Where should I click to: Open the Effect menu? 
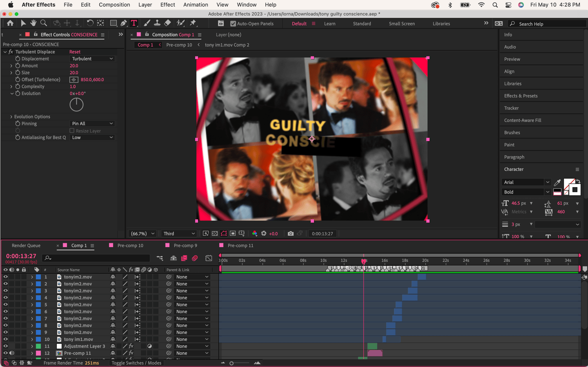pyautogui.click(x=168, y=5)
